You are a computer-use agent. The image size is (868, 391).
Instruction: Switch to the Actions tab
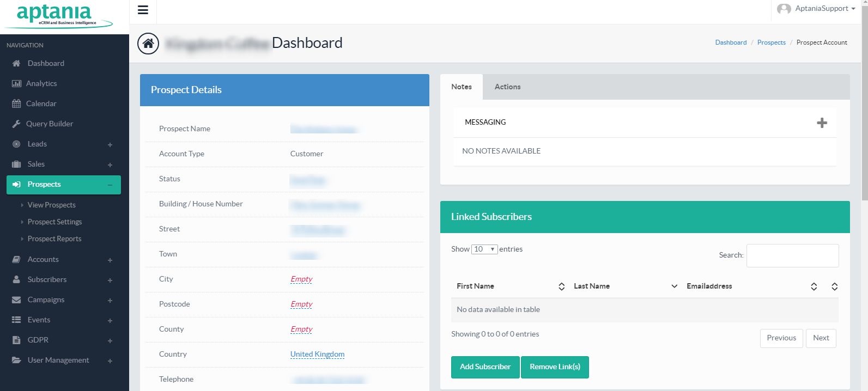pyautogui.click(x=507, y=87)
